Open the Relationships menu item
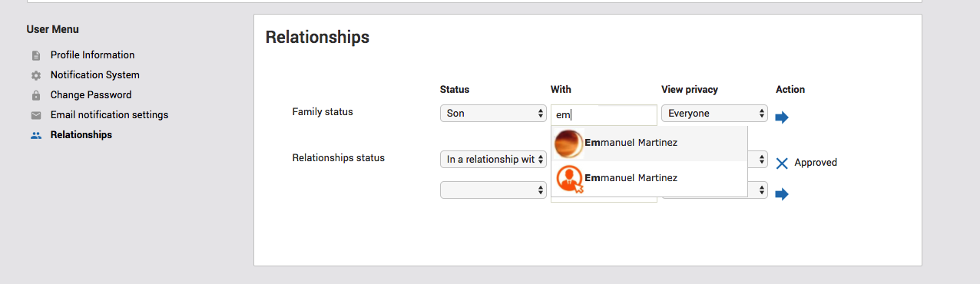980x284 pixels. (81, 135)
